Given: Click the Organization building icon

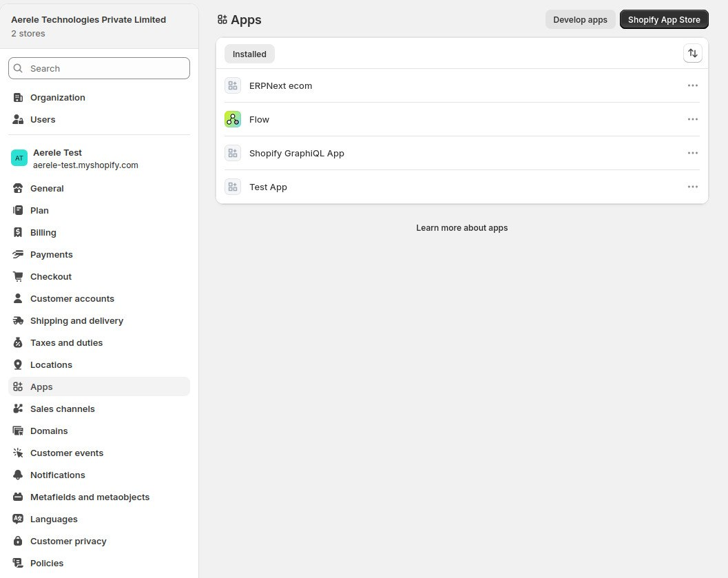Looking at the screenshot, I should point(18,98).
